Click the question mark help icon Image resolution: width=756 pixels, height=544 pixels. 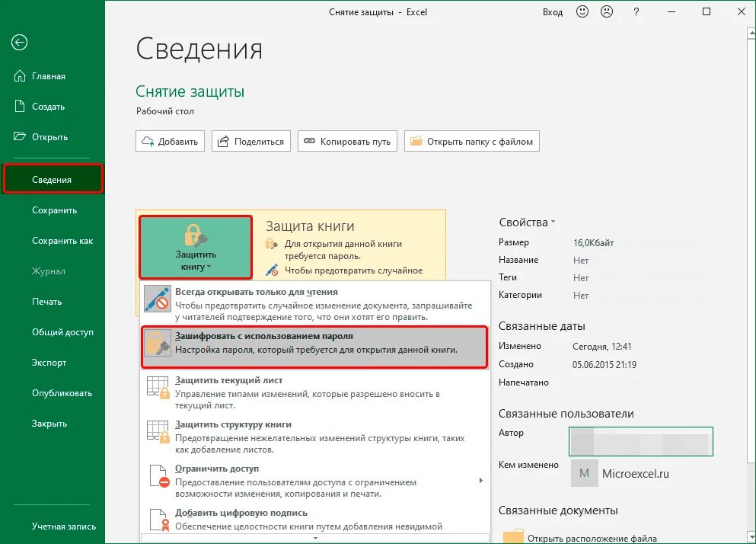tap(636, 12)
